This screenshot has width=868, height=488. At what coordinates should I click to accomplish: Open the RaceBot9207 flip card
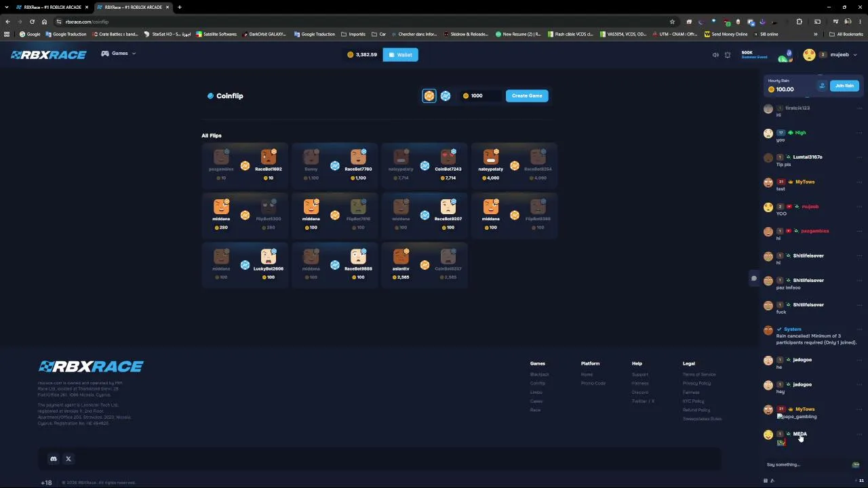(x=425, y=216)
